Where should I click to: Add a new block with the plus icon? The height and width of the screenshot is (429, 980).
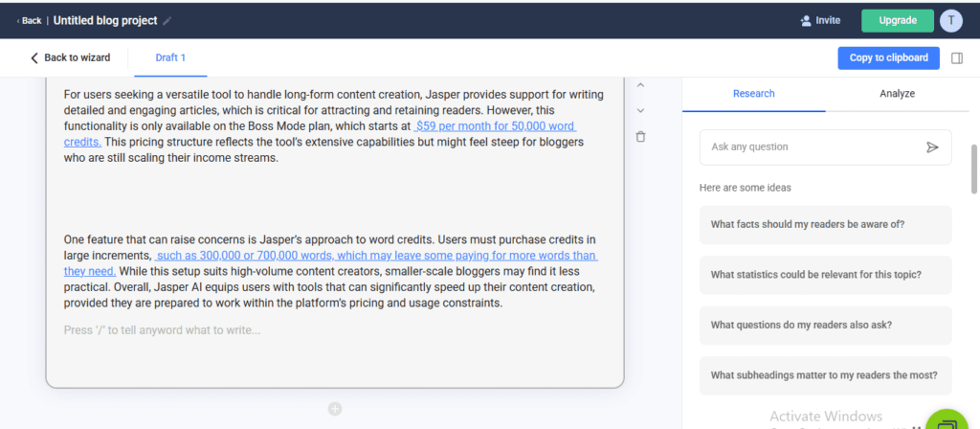[x=335, y=409]
